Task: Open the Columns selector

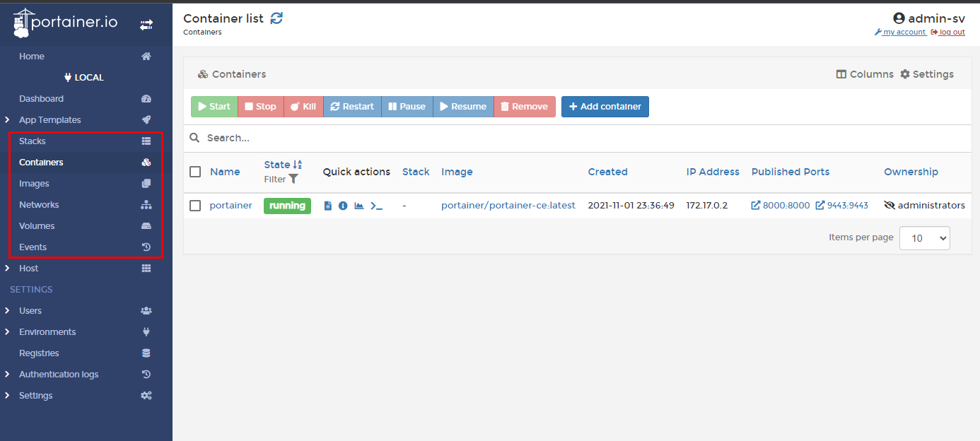Action: pos(865,74)
